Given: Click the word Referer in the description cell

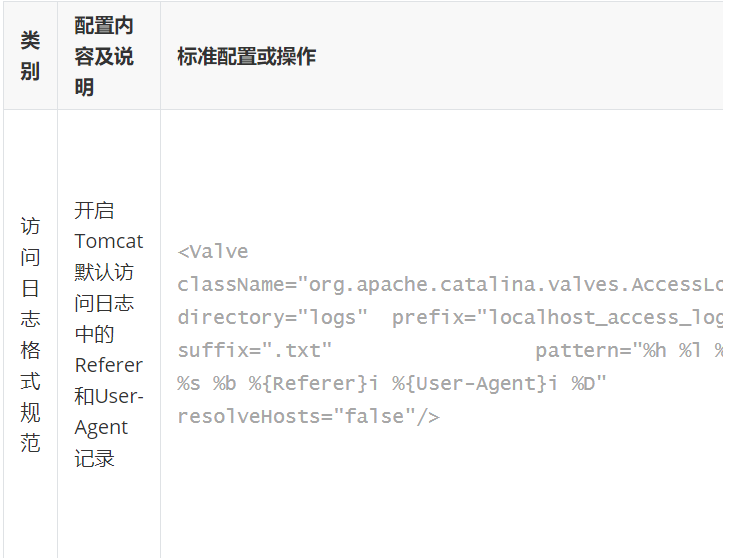Looking at the screenshot, I should 109,365.
